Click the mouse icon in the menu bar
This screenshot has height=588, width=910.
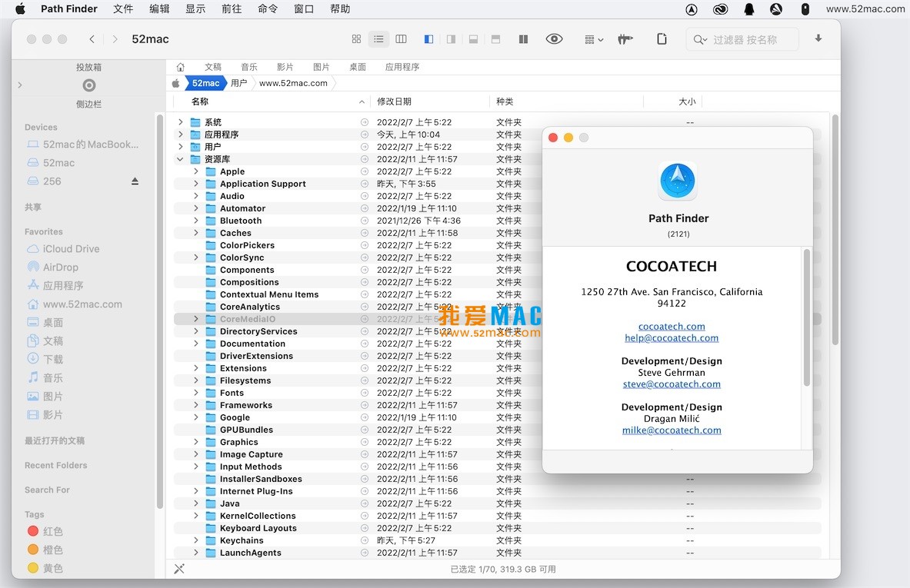tap(805, 8)
